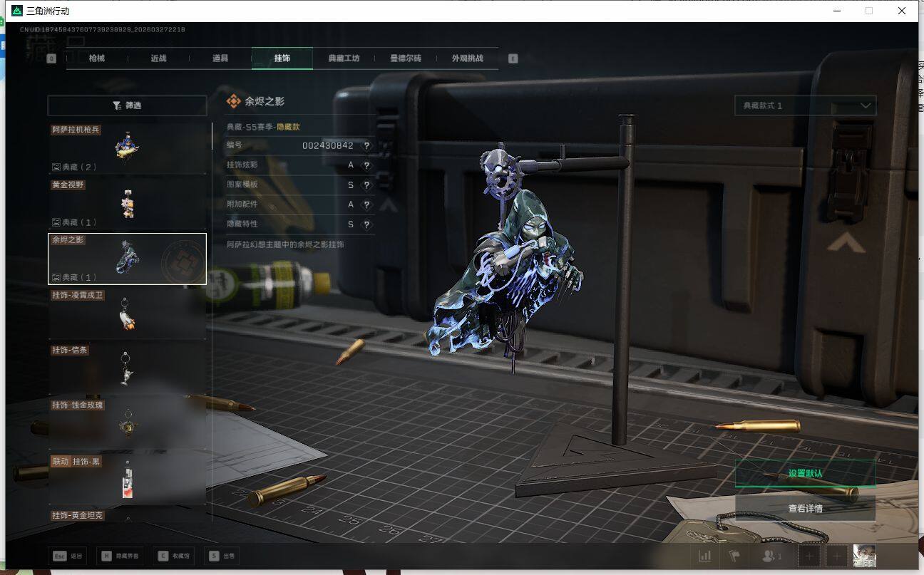Minimize the 三角洲行动 window
Screen dimensions: 924x575
click(x=837, y=11)
